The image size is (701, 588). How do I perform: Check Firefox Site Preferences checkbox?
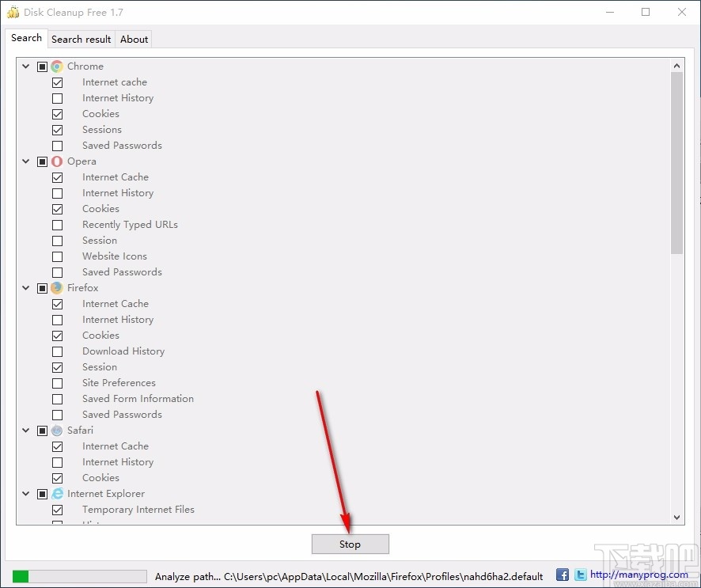(x=57, y=383)
